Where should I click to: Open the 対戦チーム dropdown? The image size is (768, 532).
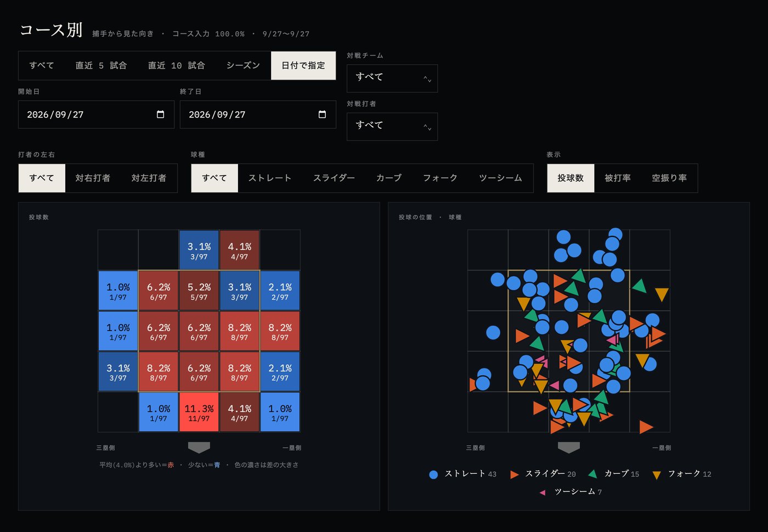click(x=392, y=78)
